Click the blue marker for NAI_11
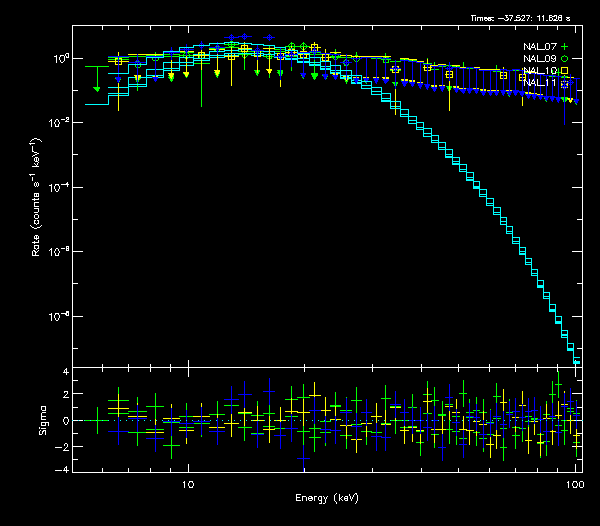600x526 pixels. pos(564,82)
